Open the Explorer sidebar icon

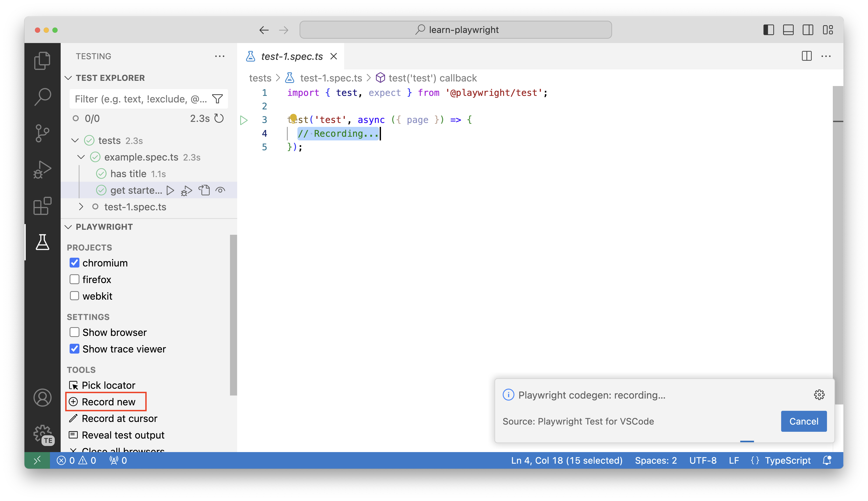click(x=42, y=60)
